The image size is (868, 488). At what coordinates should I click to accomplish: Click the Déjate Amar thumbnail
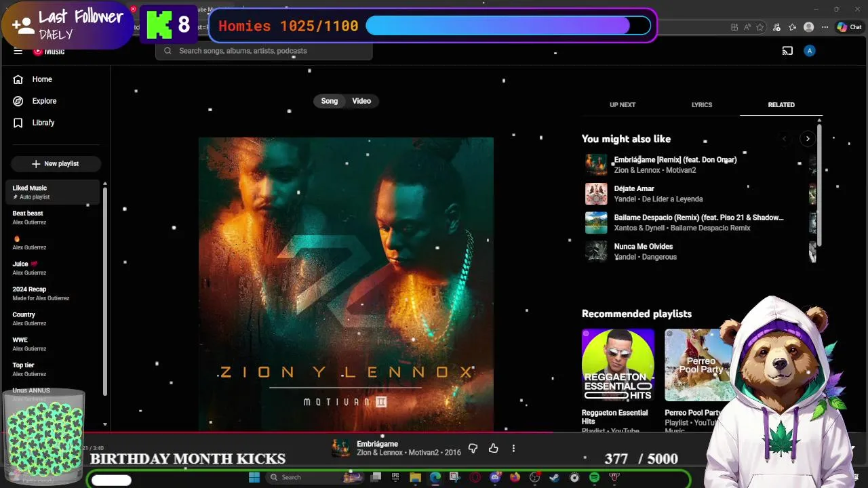tap(596, 194)
